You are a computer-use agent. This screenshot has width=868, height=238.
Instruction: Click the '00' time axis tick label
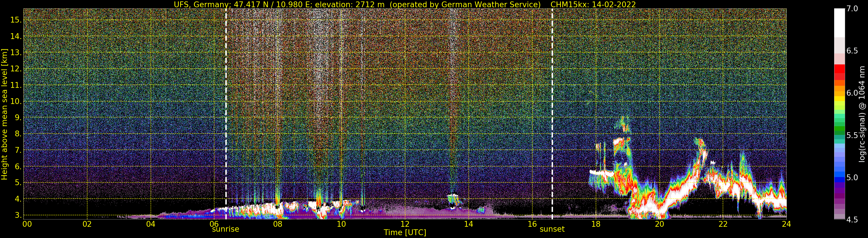point(27,224)
